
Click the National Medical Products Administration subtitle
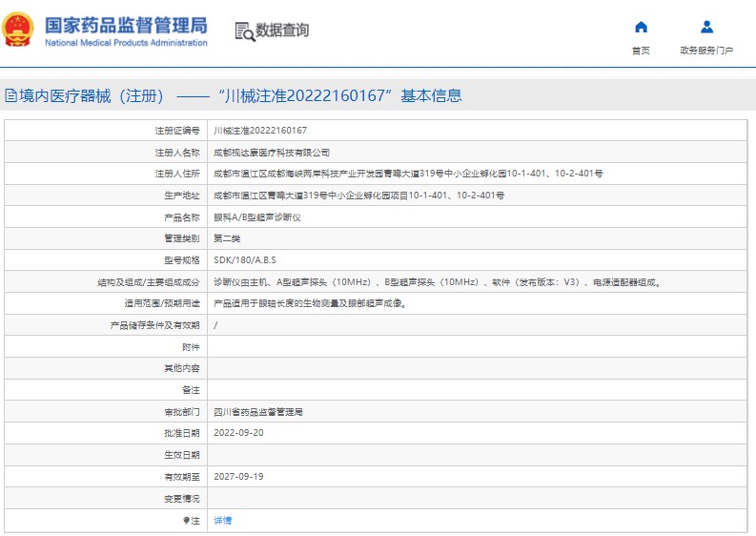tap(126, 43)
